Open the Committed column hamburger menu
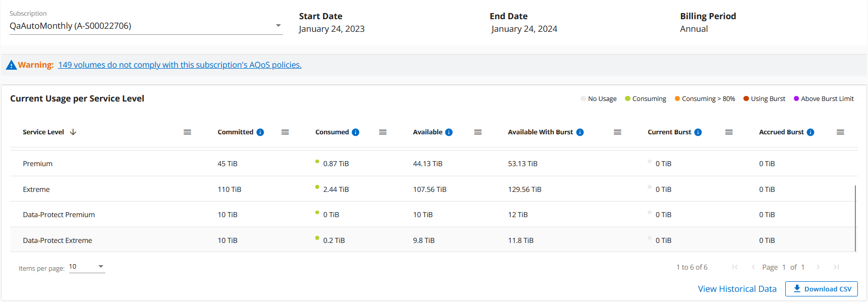This screenshot has height=302, width=868. click(285, 132)
